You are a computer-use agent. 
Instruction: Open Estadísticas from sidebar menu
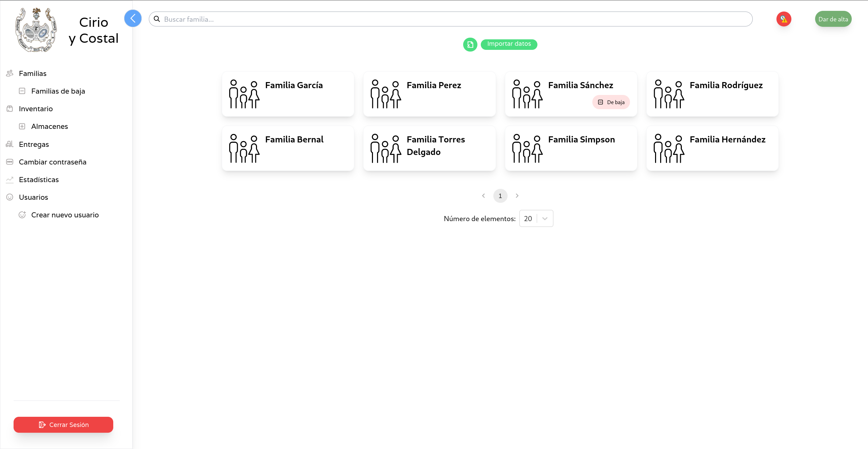click(39, 180)
